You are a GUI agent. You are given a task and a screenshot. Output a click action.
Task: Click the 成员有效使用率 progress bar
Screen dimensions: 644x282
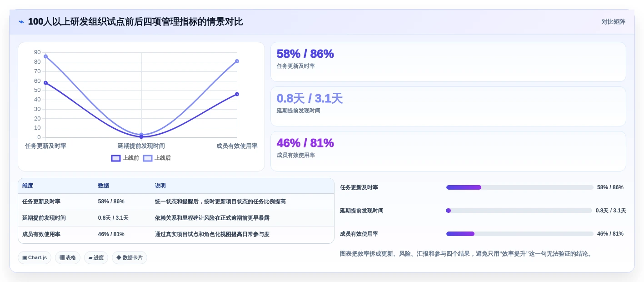tap(519, 234)
